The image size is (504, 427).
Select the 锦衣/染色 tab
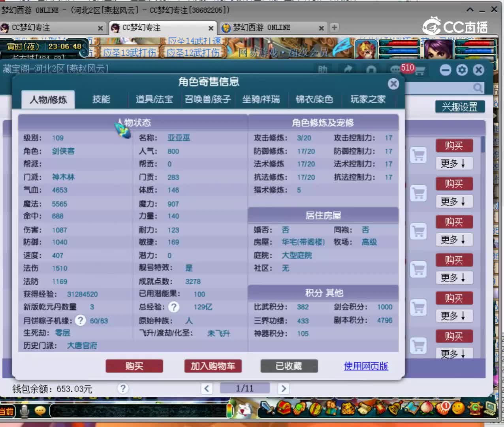point(314,99)
